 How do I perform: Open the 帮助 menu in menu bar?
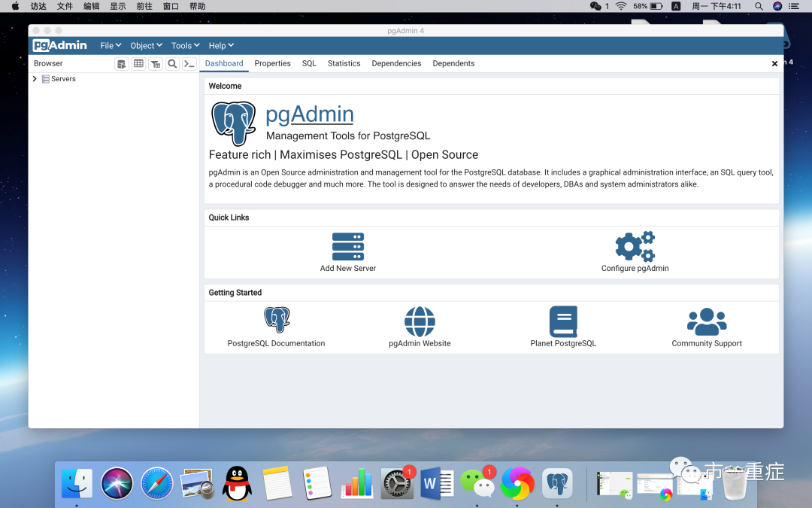(x=197, y=6)
